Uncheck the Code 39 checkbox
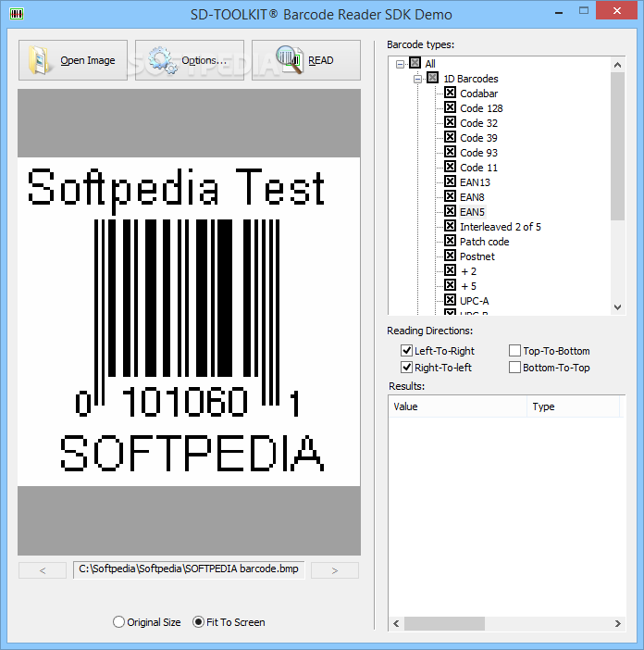This screenshot has width=644, height=650. [x=451, y=137]
